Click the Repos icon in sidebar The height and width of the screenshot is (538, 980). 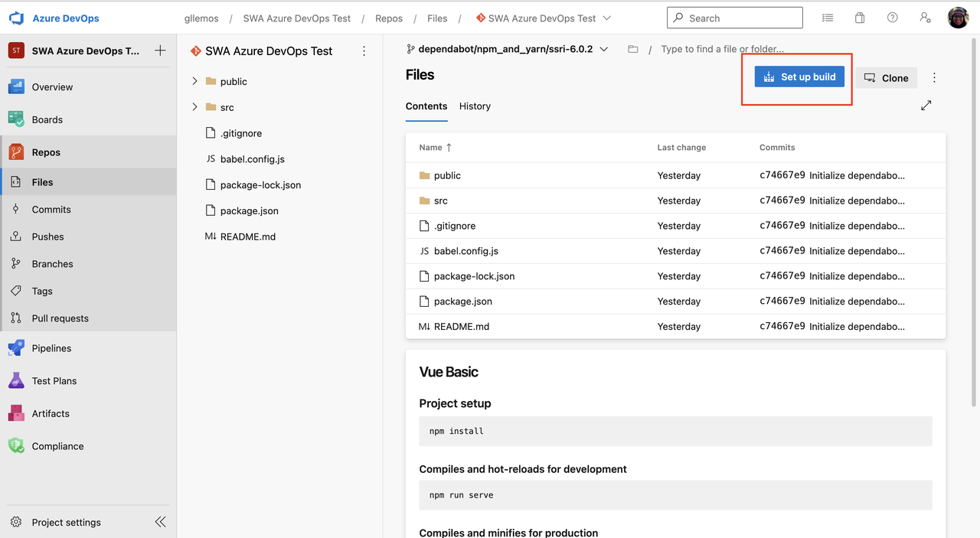click(16, 152)
